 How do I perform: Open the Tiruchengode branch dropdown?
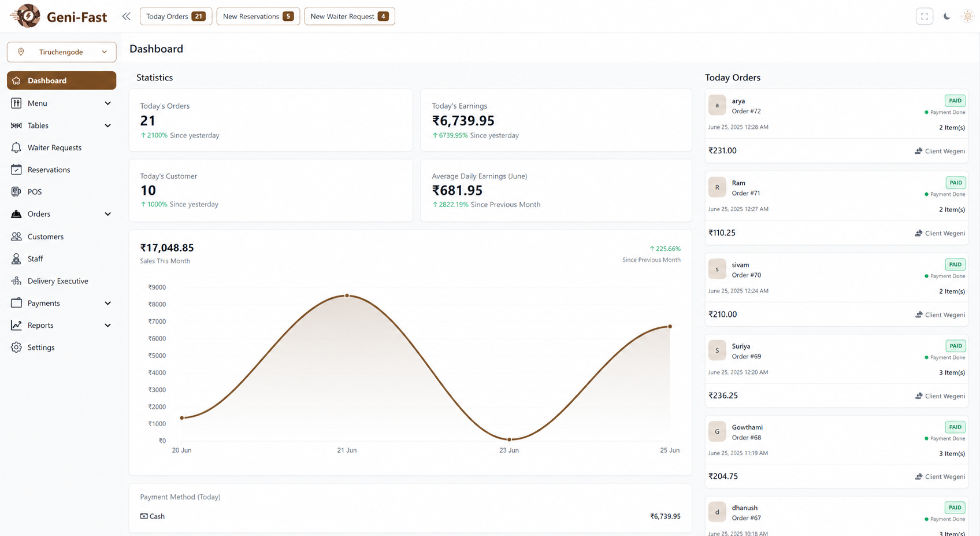(61, 52)
